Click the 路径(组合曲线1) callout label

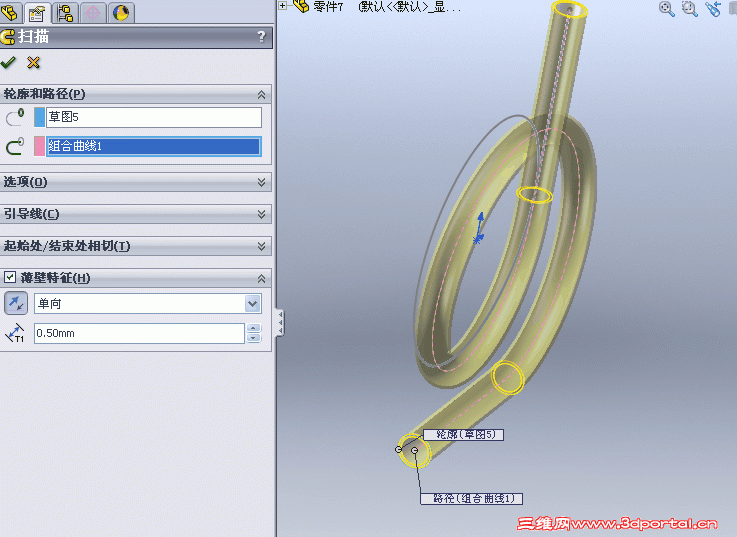point(471,498)
